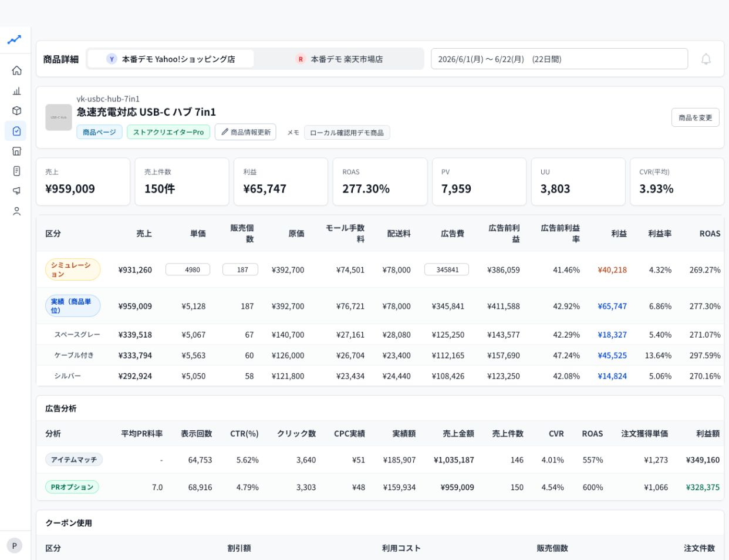Click the 注文獲得単価 column header

pos(644,434)
